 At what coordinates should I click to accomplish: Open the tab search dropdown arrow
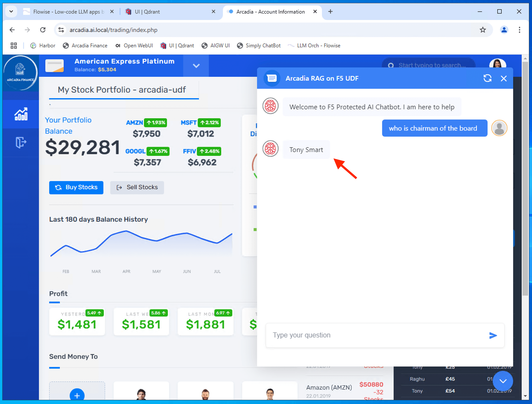click(11, 12)
